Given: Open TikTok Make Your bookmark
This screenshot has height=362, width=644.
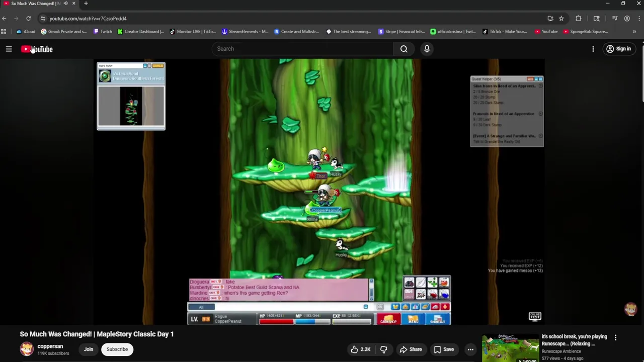Looking at the screenshot, I should (x=505, y=32).
